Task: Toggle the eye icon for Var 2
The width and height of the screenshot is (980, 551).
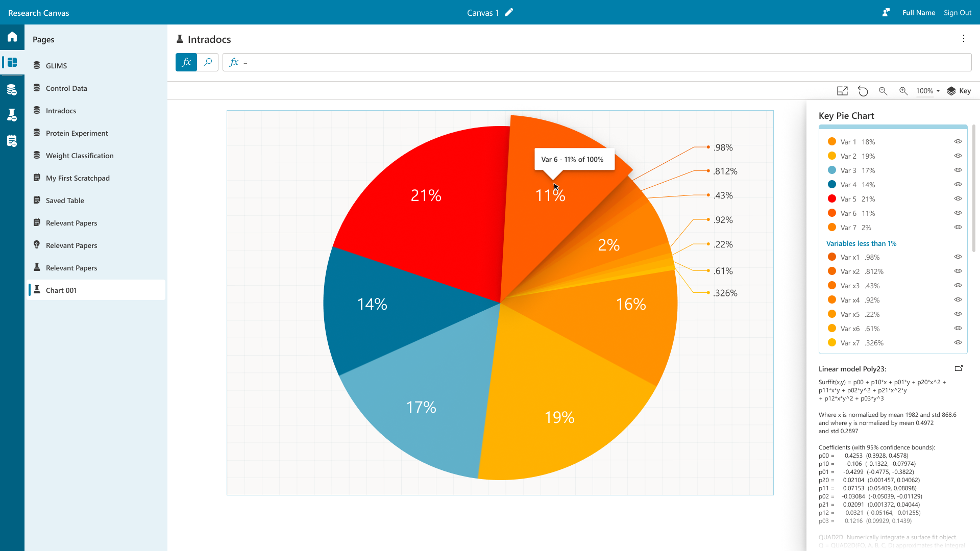Action: click(x=958, y=156)
